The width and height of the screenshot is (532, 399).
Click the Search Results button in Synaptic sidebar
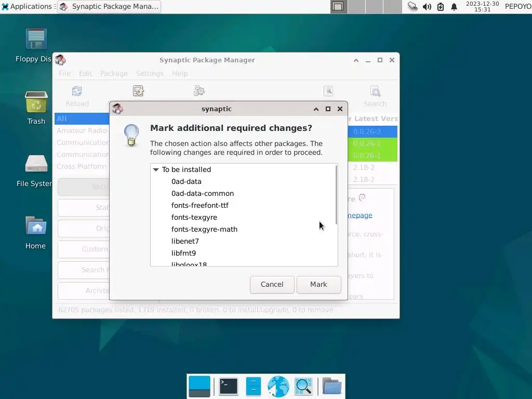[x=84, y=270]
